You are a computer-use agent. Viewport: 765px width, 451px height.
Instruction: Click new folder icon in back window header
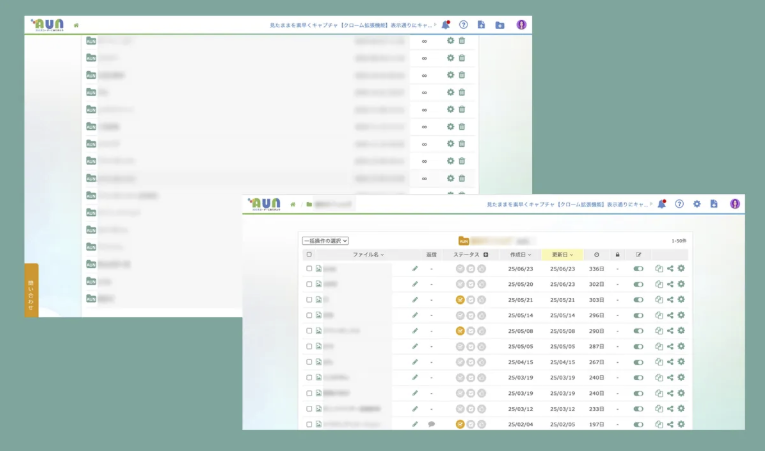[x=499, y=24]
